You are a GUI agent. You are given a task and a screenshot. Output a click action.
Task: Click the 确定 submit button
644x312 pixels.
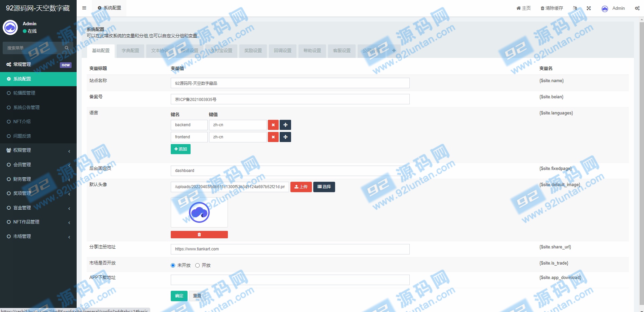(179, 296)
